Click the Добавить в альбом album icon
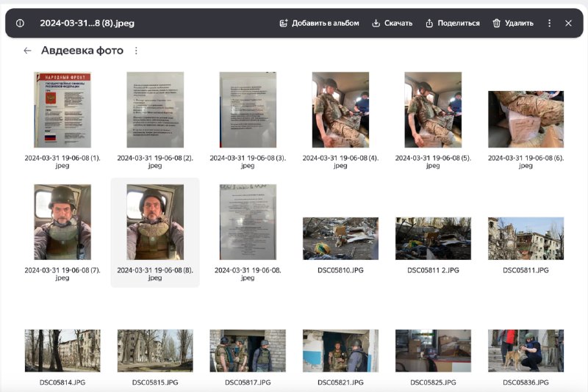The width and height of the screenshot is (588, 392). coord(284,23)
